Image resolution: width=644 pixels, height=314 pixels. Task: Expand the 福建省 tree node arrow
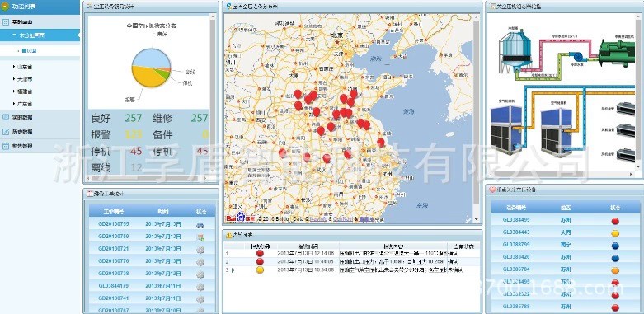click(14, 91)
